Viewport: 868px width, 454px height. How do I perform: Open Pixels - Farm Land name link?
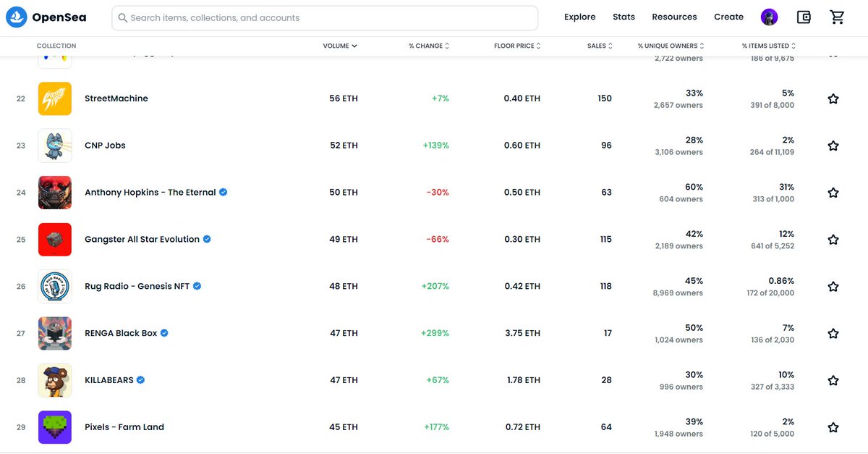point(124,427)
